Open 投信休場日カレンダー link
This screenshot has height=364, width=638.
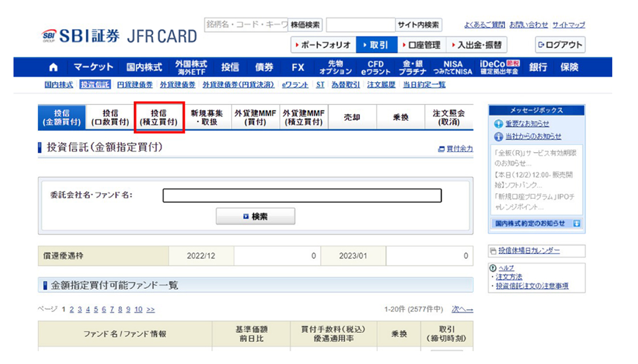point(529,251)
